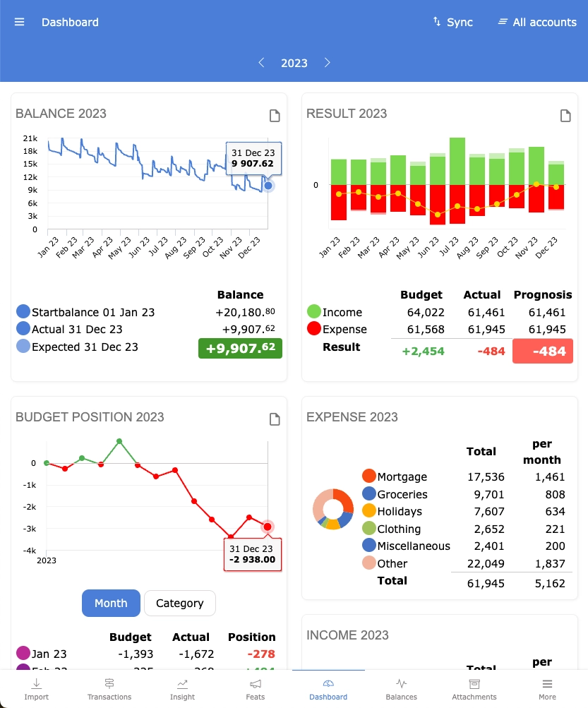Advance to next year with the right chevron
Viewport: 588px width, 708px height.
click(328, 63)
